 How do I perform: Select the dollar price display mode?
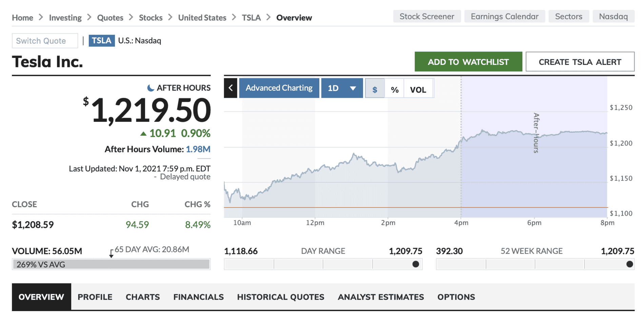[375, 89]
